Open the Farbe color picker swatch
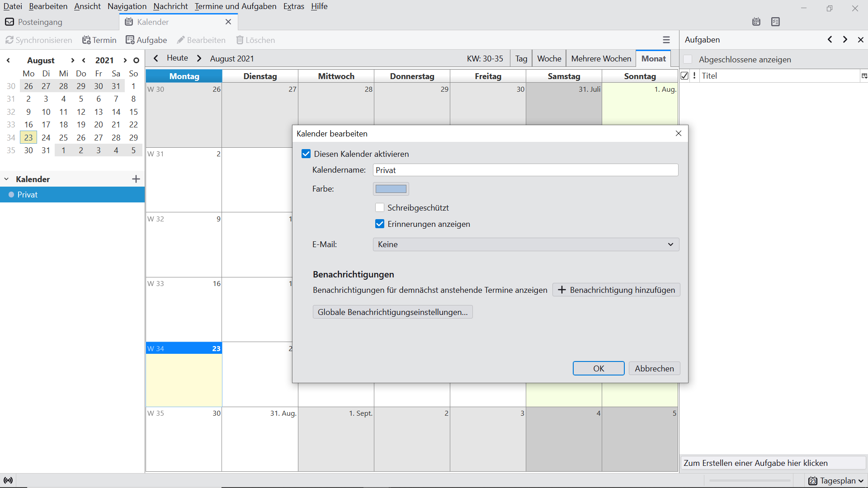The width and height of the screenshot is (868, 488). click(x=391, y=189)
